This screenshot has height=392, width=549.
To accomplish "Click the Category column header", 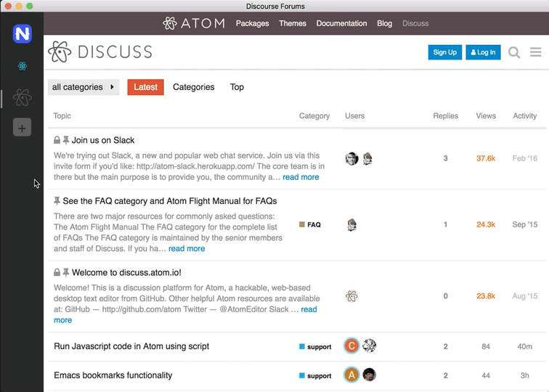I will [x=314, y=116].
